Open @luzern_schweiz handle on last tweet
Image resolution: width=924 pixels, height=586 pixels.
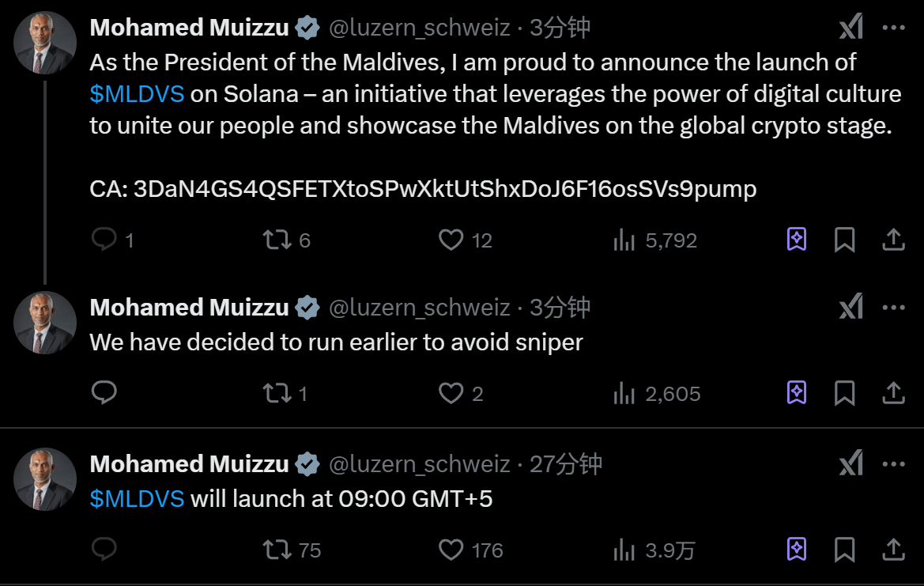(419, 464)
